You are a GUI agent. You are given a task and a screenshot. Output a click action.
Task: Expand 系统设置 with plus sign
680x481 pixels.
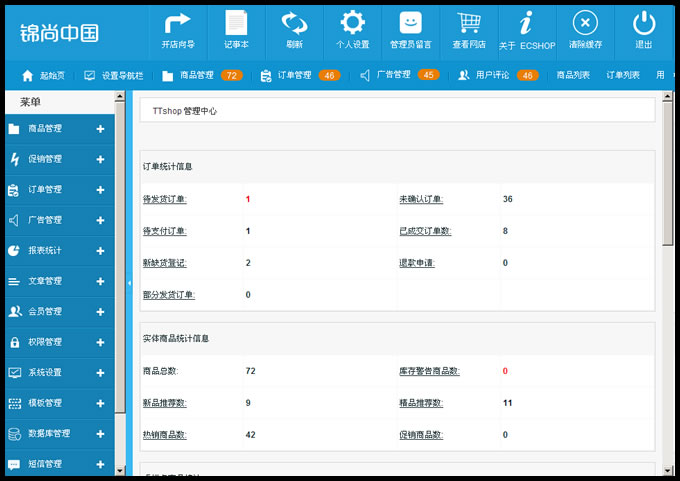click(100, 373)
